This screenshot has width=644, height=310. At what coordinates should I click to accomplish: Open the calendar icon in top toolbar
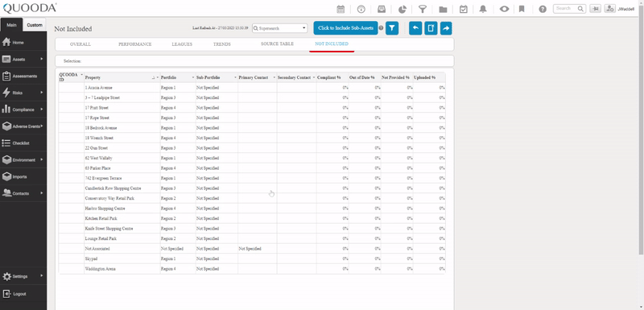341,9
